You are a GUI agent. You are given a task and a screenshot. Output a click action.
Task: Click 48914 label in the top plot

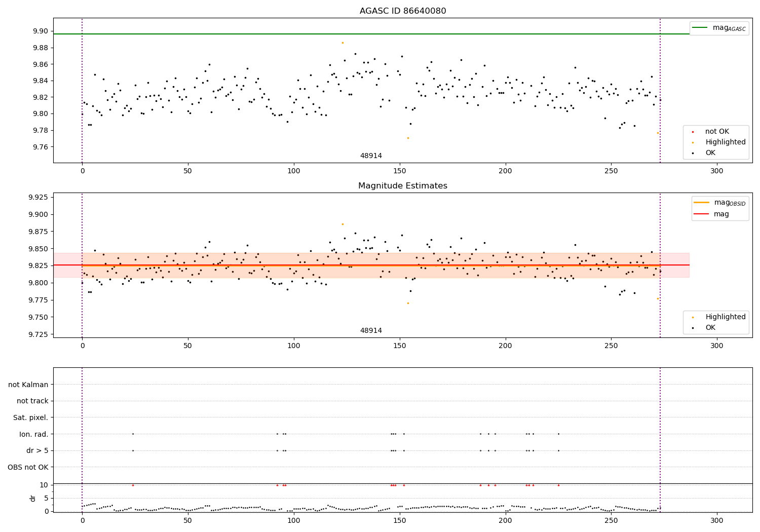pyautogui.click(x=371, y=156)
